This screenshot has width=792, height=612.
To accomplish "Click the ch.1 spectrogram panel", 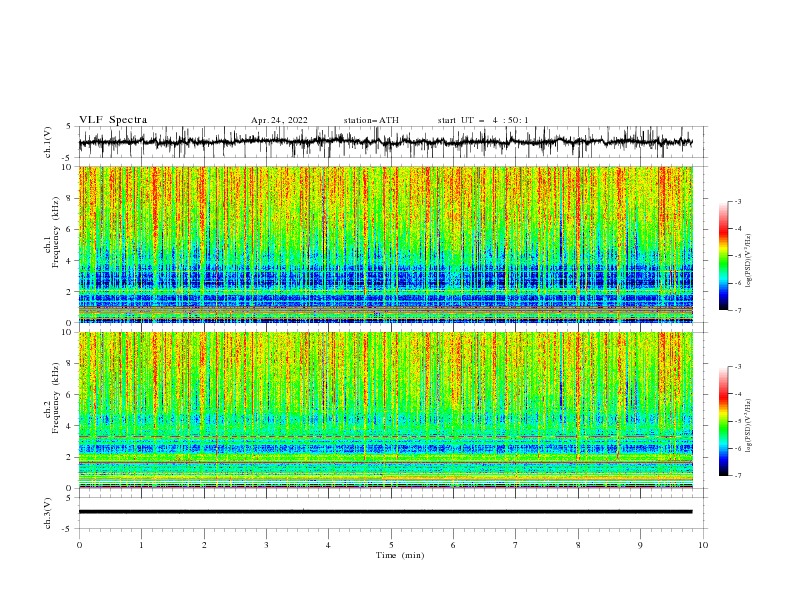I will (x=385, y=244).
